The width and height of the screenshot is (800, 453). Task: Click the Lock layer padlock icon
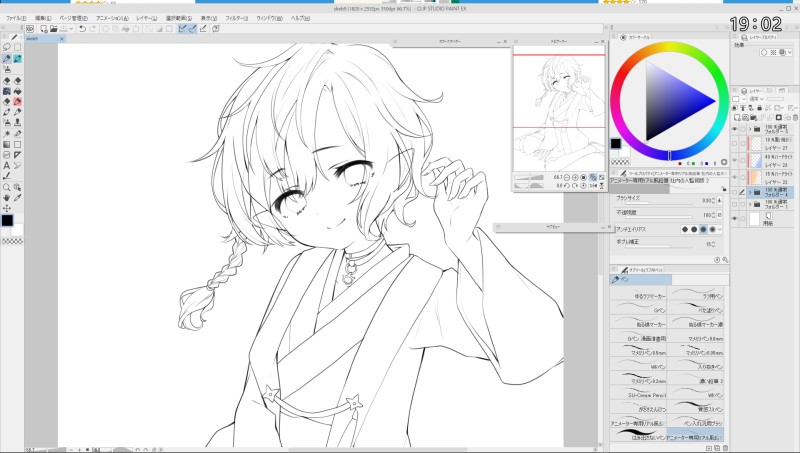point(760,108)
